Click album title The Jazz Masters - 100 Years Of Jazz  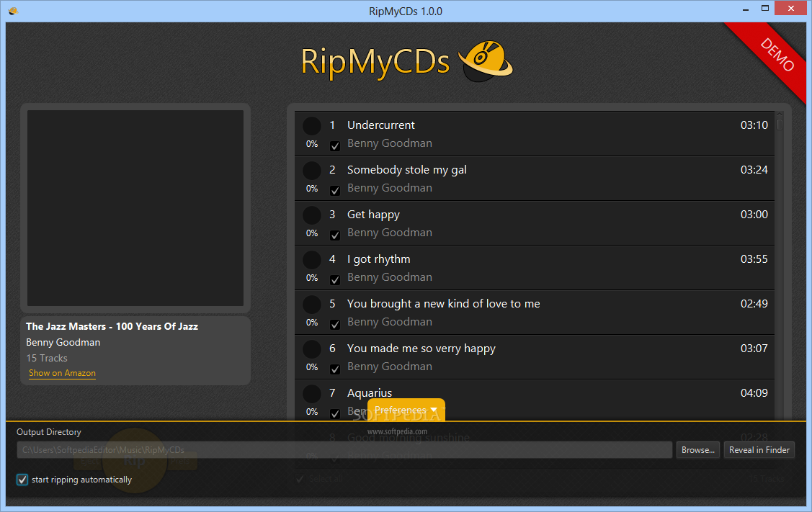coord(112,326)
